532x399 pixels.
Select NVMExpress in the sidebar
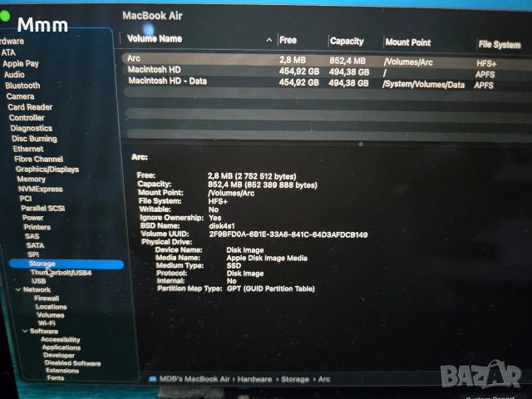(41, 189)
